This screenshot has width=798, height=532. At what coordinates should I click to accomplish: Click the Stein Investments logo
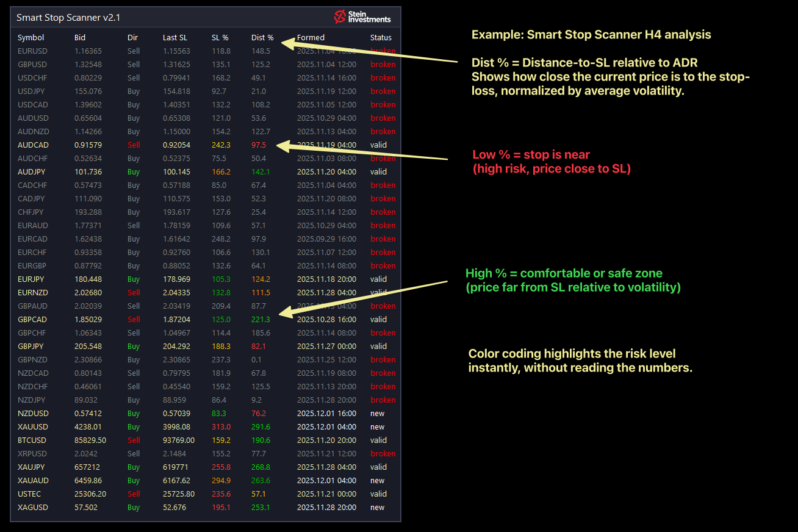click(362, 17)
